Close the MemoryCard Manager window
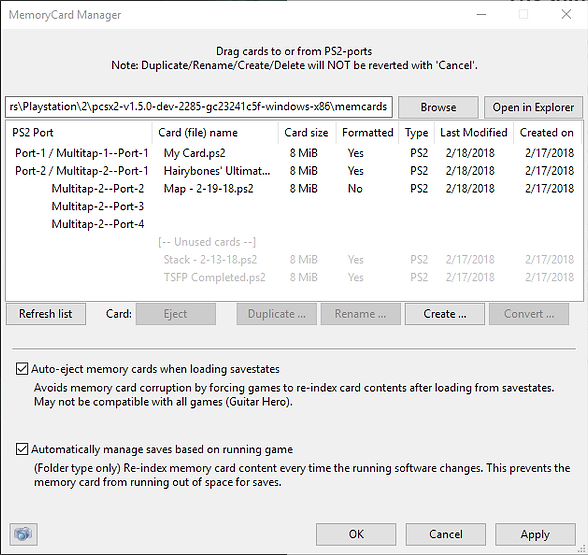The height and width of the screenshot is (555, 588). click(566, 15)
